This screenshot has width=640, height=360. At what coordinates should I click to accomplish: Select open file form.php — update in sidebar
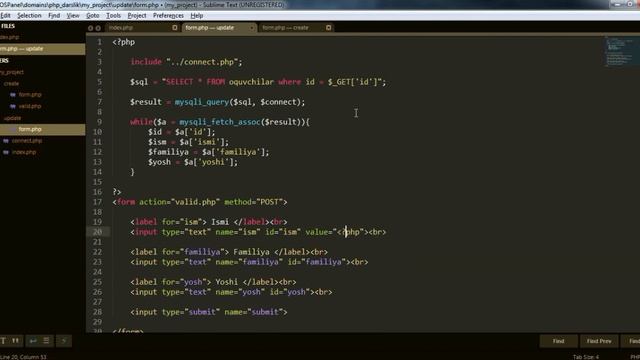[x=42, y=49]
